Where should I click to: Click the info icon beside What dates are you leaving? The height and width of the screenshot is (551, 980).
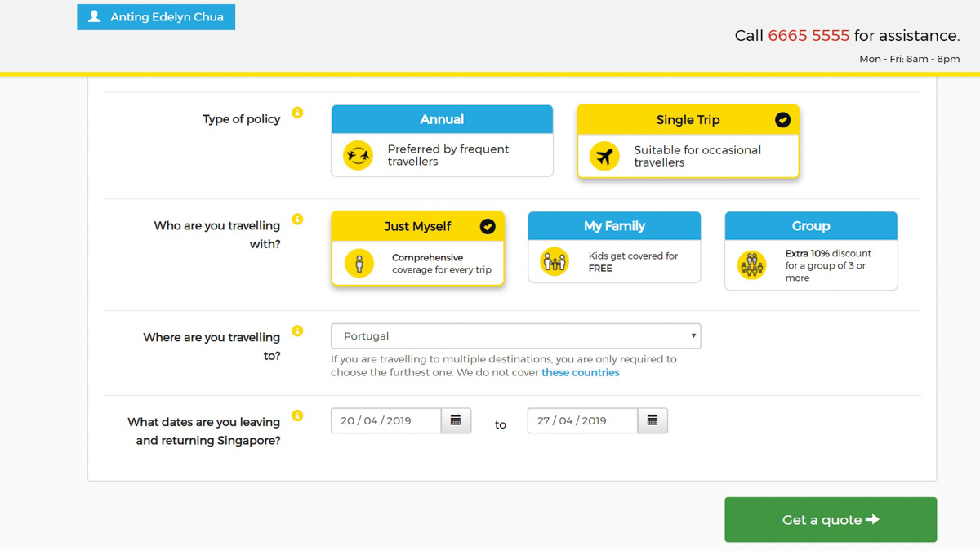coord(297,416)
